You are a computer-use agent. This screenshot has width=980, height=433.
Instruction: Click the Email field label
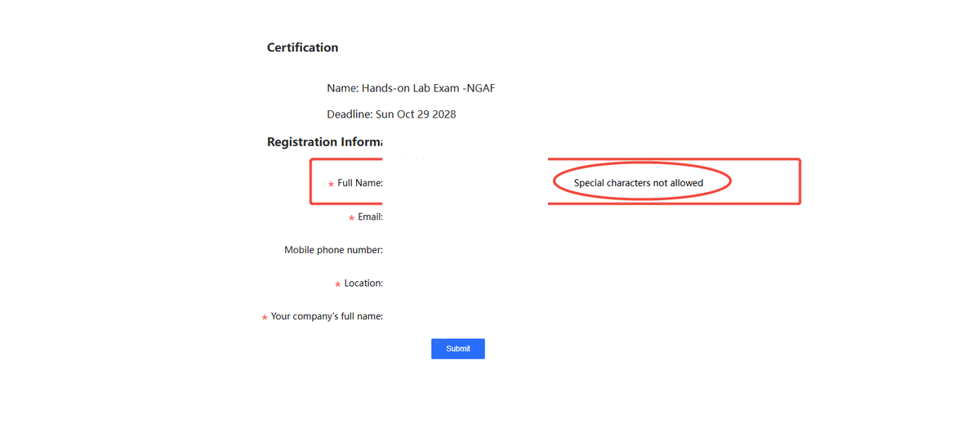point(370,216)
